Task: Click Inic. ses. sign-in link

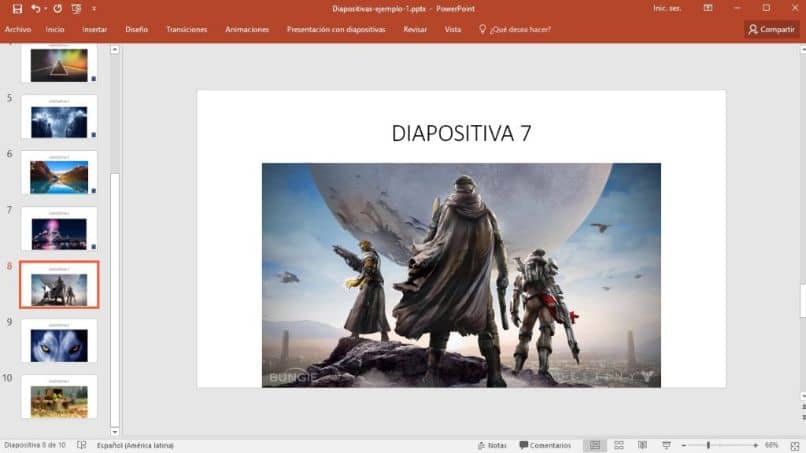Action: click(667, 8)
